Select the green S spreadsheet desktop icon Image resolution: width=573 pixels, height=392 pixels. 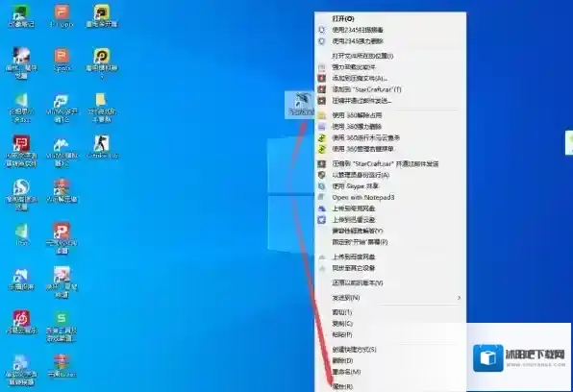coord(62,326)
